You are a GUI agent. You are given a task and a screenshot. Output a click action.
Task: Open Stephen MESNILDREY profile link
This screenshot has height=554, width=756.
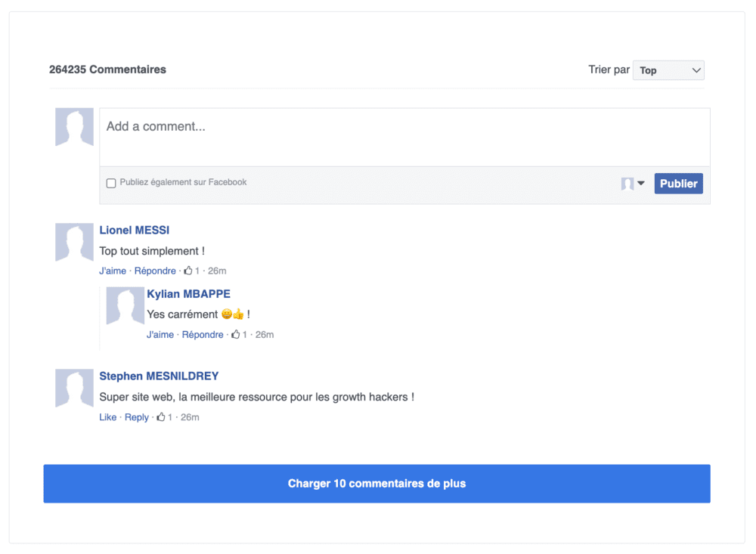point(159,376)
